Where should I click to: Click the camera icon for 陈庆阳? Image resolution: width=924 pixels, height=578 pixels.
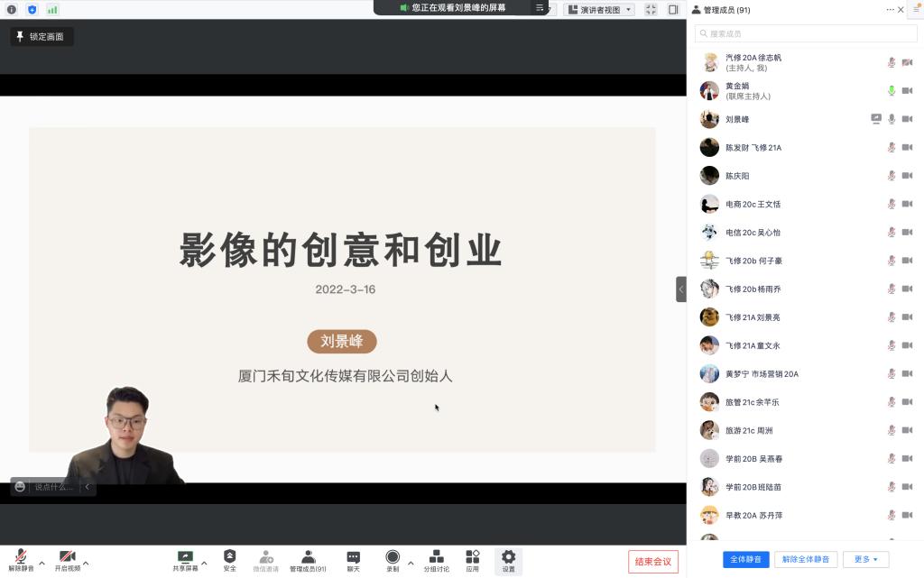907,176
